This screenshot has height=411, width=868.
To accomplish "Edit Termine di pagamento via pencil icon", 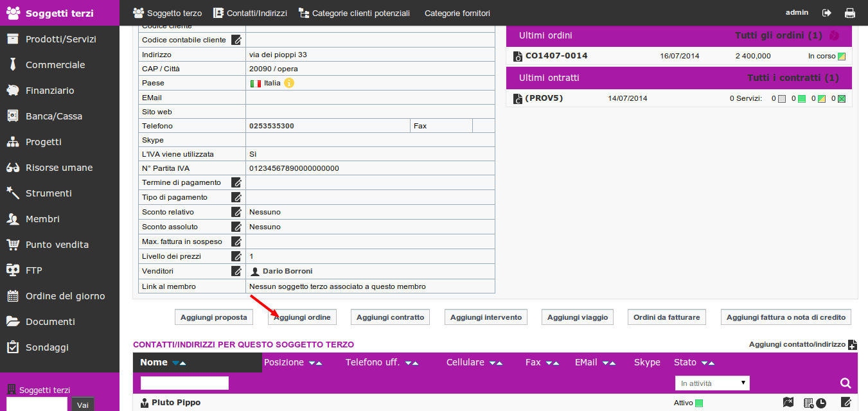I will pos(236,183).
